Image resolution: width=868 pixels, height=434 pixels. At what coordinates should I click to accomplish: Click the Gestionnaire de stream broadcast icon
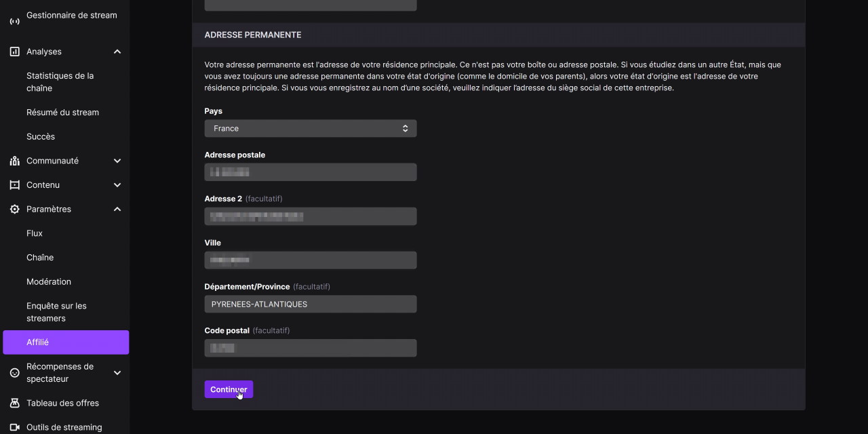click(14, 21)
